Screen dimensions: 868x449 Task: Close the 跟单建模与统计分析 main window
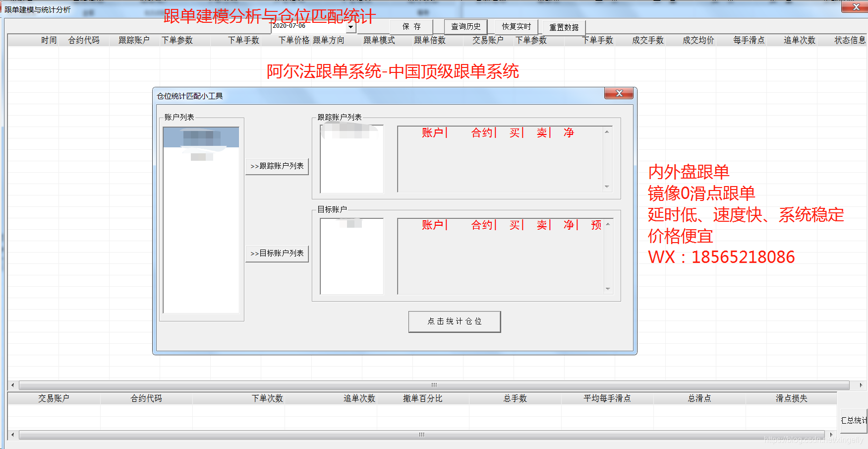pos(856,7)
